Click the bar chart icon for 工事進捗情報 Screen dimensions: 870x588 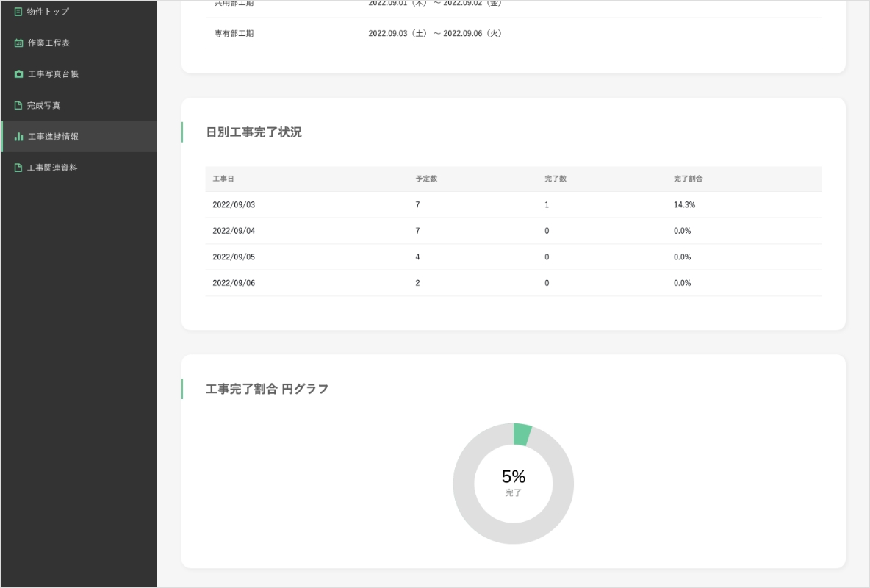(19, 137)
